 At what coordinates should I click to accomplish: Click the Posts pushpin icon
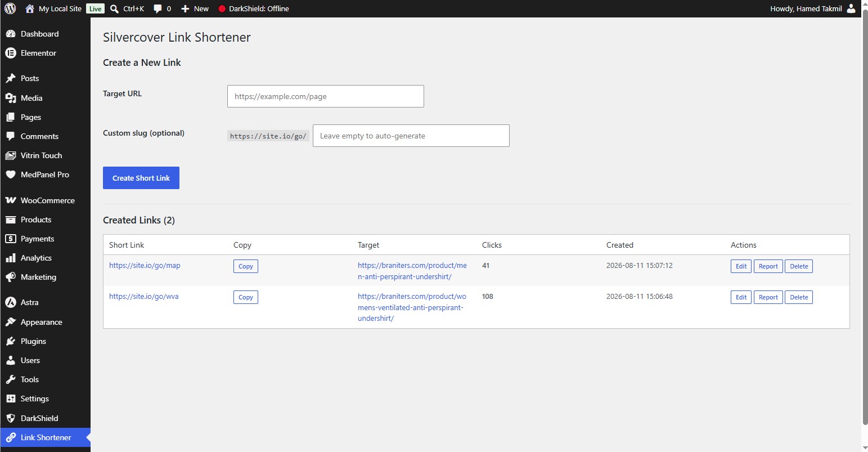click(10, 78)
